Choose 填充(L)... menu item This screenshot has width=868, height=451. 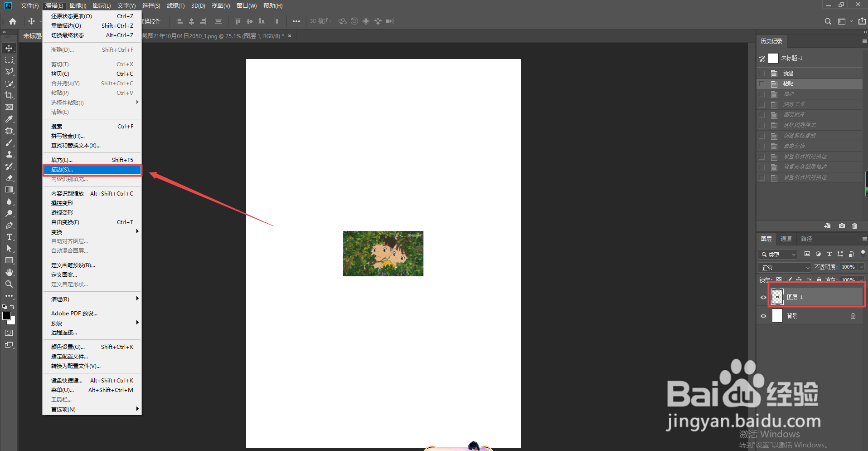coord(92,160)
